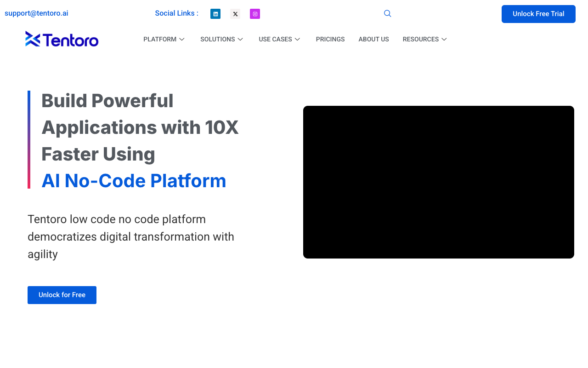The image size is (588, 368).
Task: Click the 'Social Links :' label
Action: (x=177, y=13)
